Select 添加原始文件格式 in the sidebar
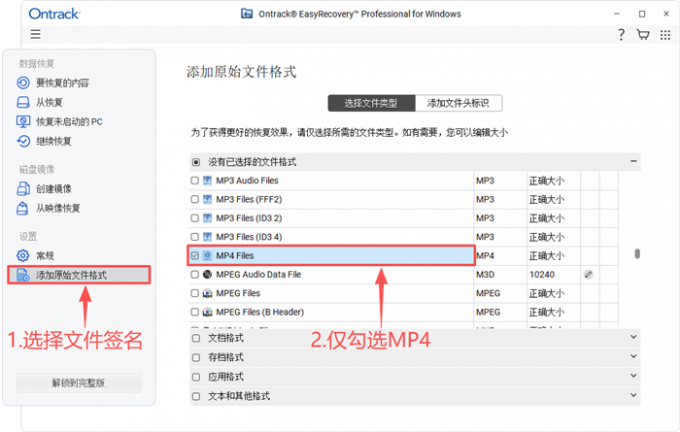Screen dimensions: 680x432 tap(79, 275)
